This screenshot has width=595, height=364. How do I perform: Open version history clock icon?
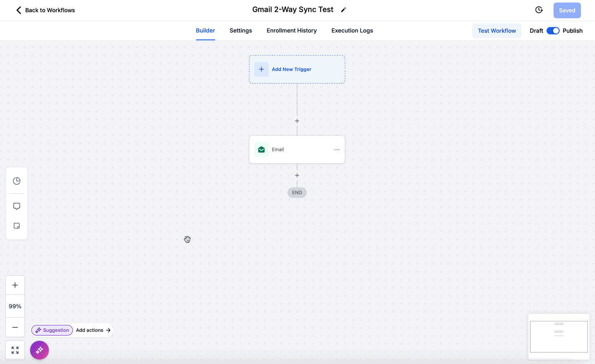point(539,10)
